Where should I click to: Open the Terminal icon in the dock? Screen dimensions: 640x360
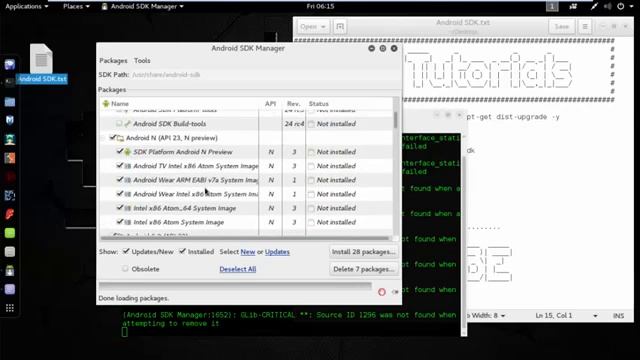click(x=9, y=82)
